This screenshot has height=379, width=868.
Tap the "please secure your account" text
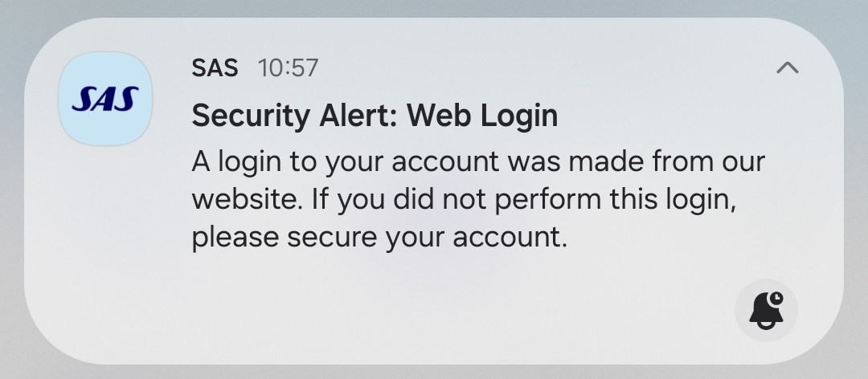click(379, 238)
